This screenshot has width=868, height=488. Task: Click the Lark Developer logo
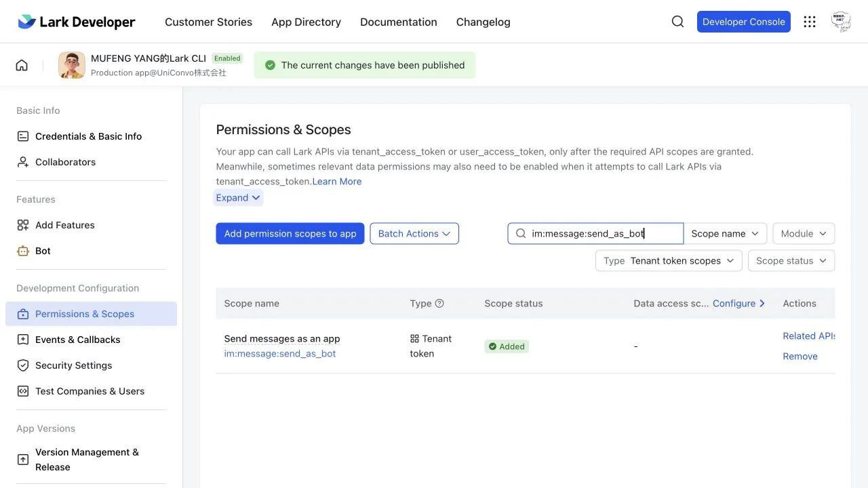click(77, 22)
